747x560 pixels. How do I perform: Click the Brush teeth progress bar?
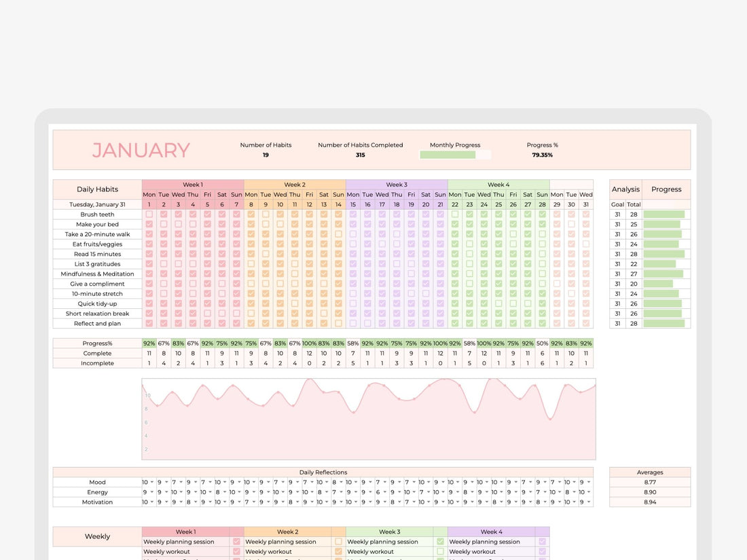coord(664,214)
